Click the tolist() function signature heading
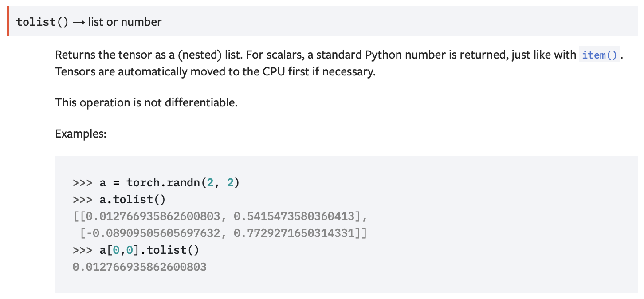Image resolution: width=644 pixels, height=299 pixels. (x=42, y=22)
